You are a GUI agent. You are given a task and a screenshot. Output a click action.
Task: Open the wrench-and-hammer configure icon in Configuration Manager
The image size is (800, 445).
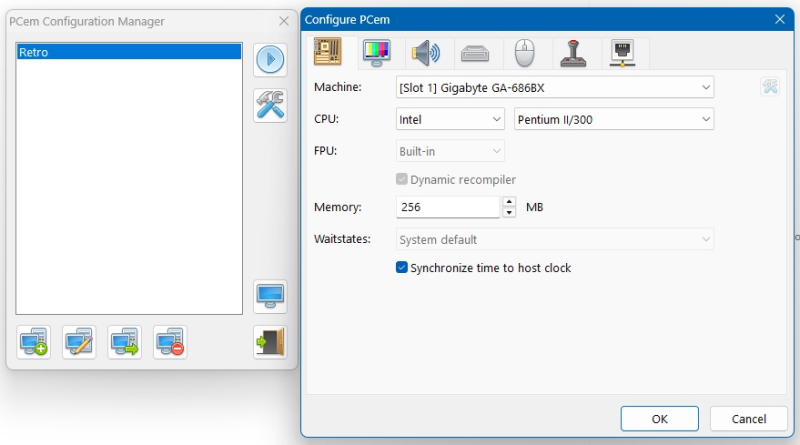pyautogui.click(x=270, y=106)
